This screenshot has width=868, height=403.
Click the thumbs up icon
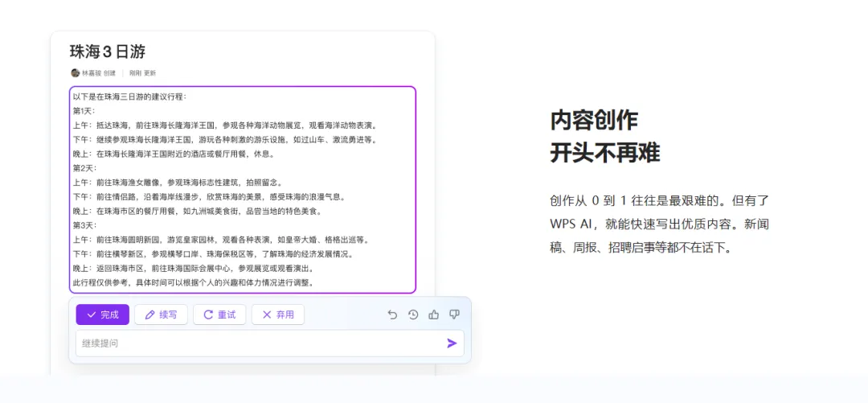pos(433,315)
